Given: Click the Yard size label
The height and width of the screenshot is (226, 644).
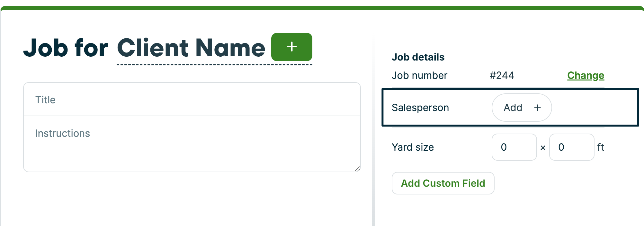Looking at the screenshot, I should pos(413,147).
